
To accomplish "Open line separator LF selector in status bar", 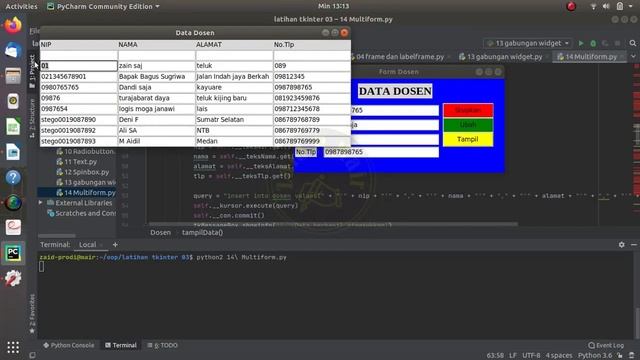I will (513, 356).
